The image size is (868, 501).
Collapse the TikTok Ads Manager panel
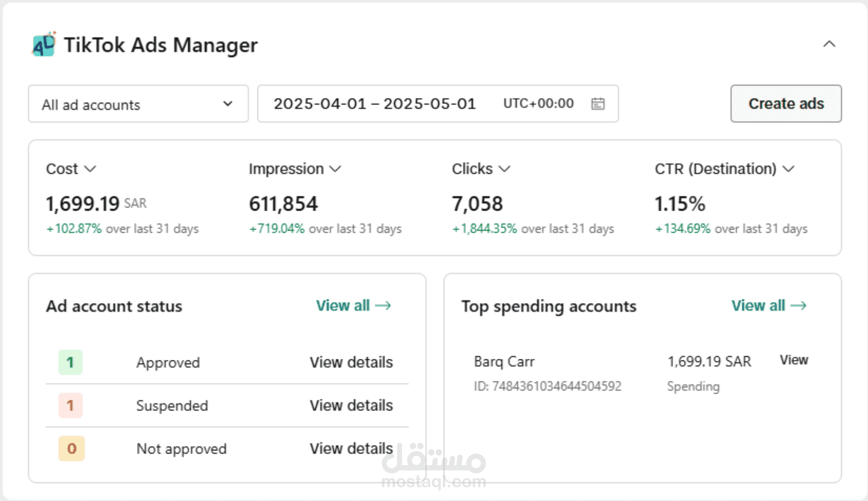[x=829, y=44]
